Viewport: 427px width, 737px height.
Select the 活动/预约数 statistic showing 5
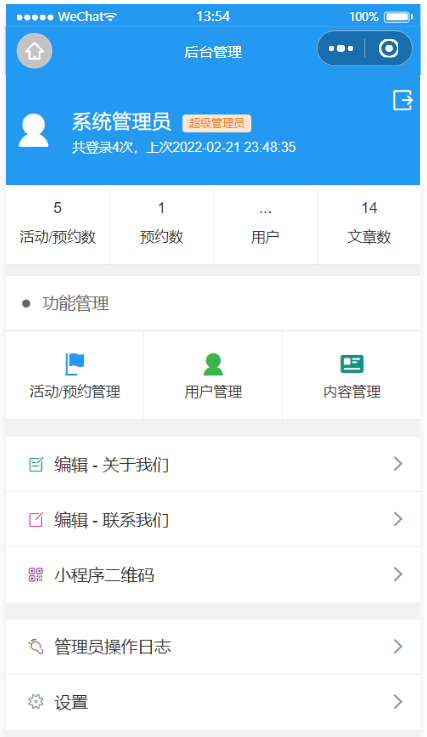click(57, 224)
